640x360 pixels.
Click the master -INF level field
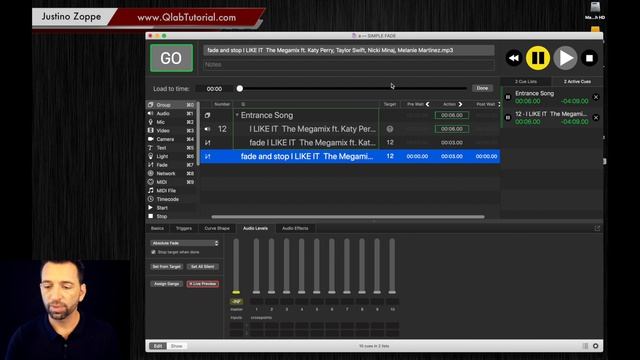tap(236, 302)
